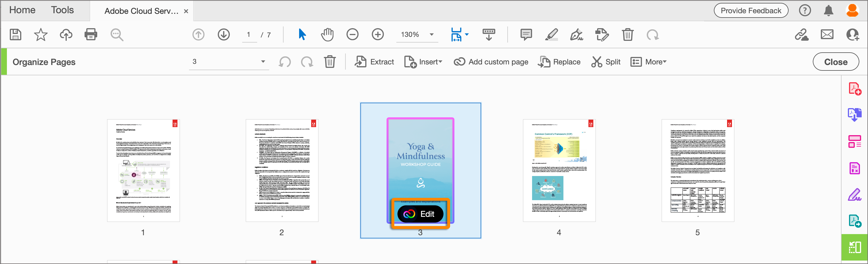Go to the previous page arrow
This screenshot has width=868, height=264.
point(198,34)
